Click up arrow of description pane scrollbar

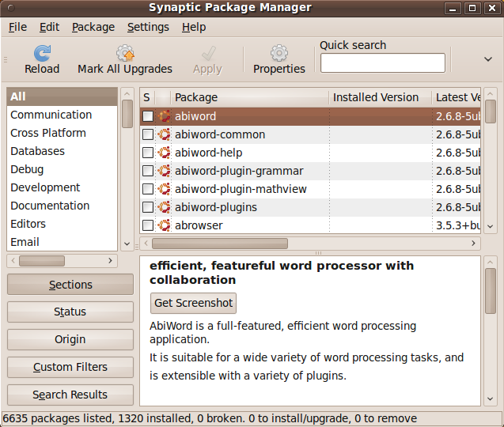pyautogui.click(x=491, y=263)
